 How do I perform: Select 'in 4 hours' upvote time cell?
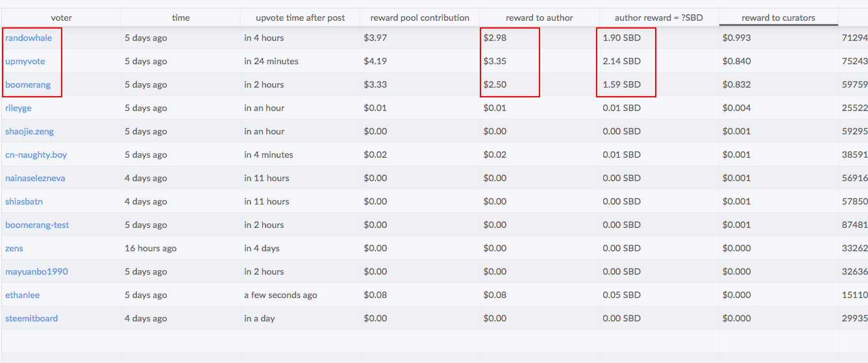coord(300,38)
